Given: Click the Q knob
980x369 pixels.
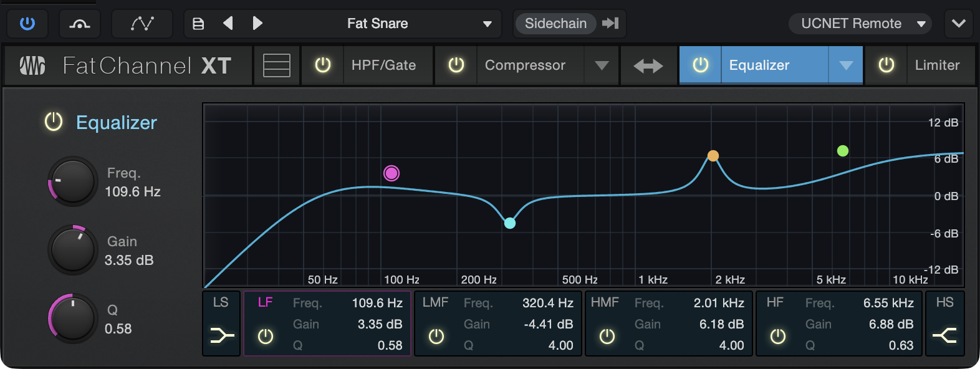Looking at the screenshot, I should click(x=73, y=319).
